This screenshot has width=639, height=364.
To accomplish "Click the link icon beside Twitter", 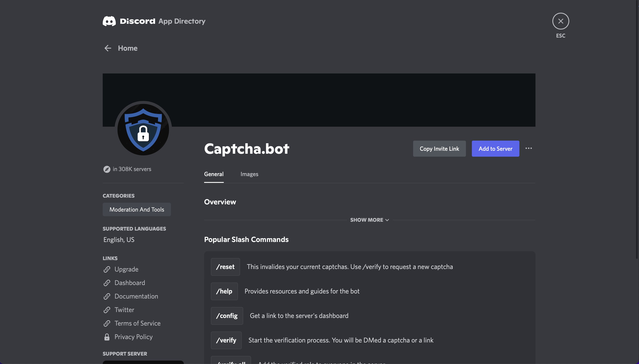I will point(107,310).
